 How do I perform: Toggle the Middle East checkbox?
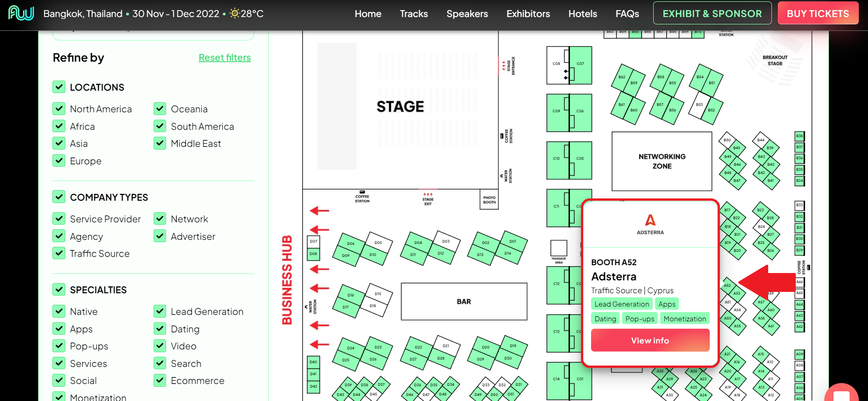160,144
